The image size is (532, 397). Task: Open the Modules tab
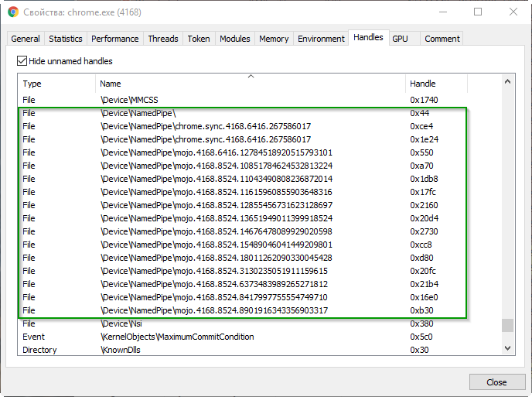(235, 39)
